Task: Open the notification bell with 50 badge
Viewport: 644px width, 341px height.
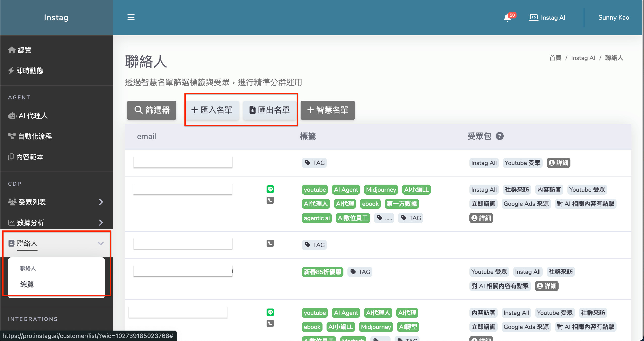Action: tap(508, 18)
